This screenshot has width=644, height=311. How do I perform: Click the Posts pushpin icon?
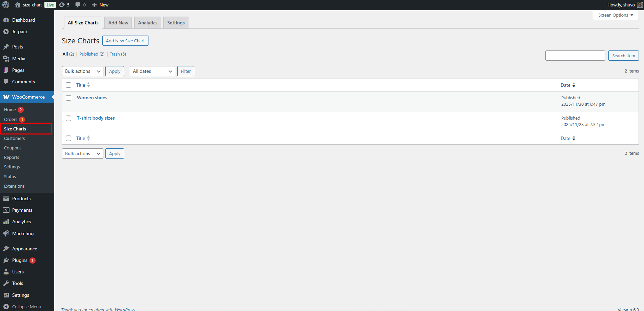[x=6, y=47]
